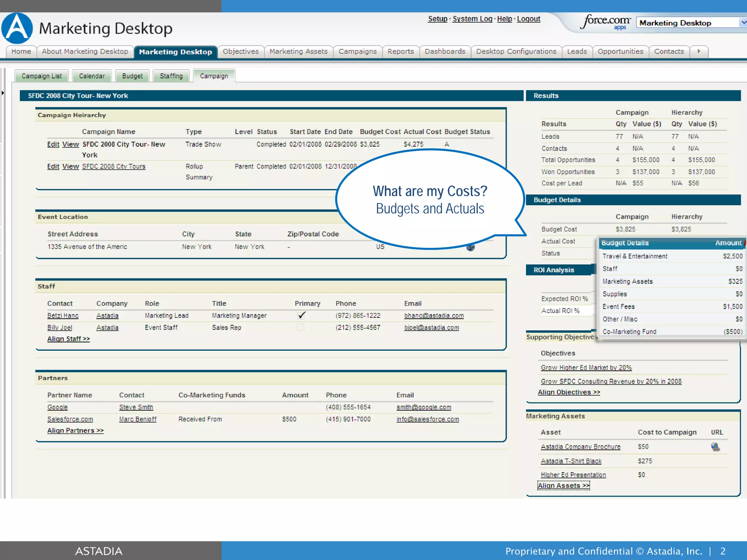Open the Salesforce.com partner link

(x=70, y=419)
